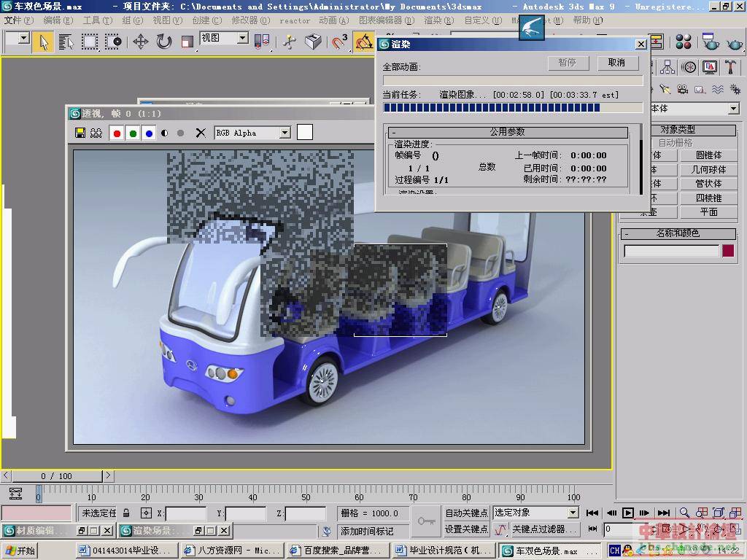Click the 自动关键点 button
Viewport: 747px width, 560px height.
click(x=466, y=513)
